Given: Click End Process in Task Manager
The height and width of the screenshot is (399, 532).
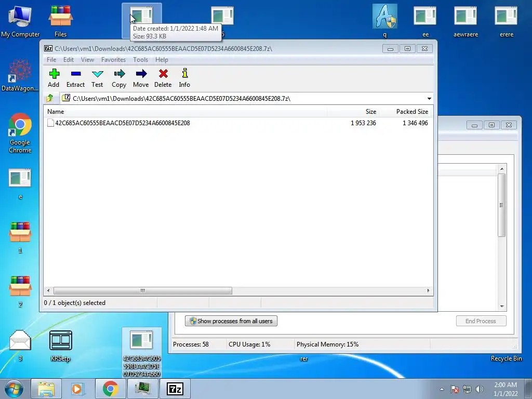Looking at the screenshot, I should [481, 321].
